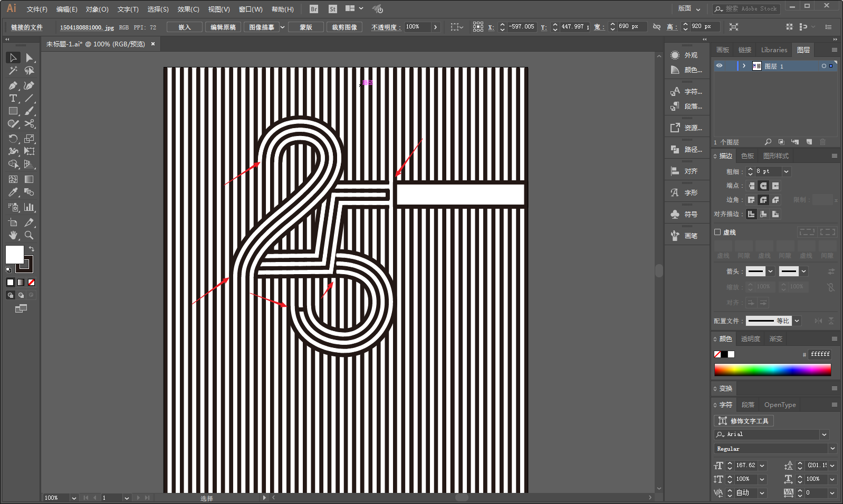843x504 pixels.
Task: Click the hex color ffffff field
Action: [x=820, y=354]
